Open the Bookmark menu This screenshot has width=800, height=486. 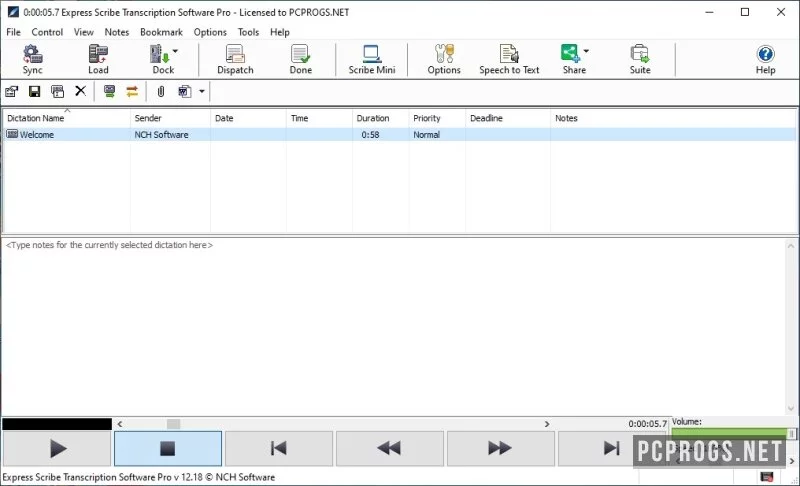pyautogui.click(x=161, y=32)
